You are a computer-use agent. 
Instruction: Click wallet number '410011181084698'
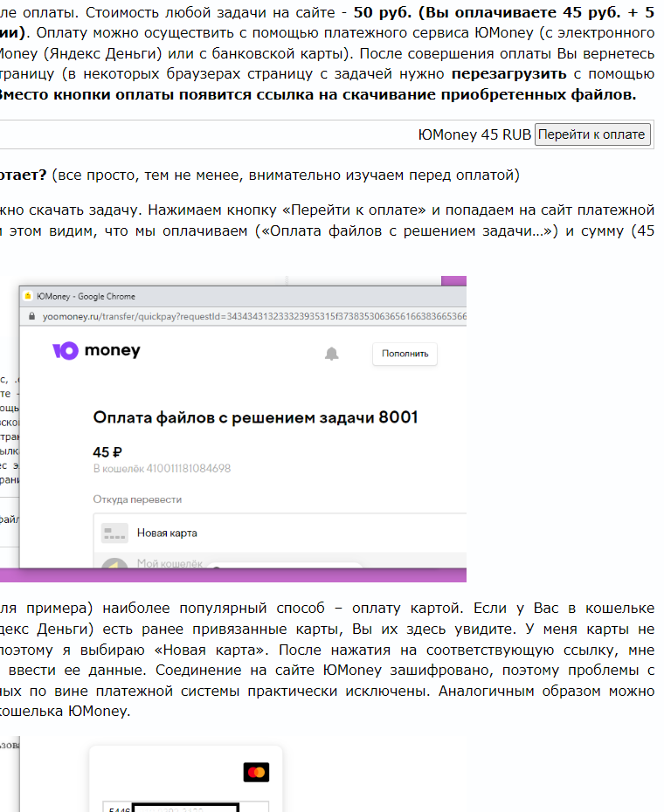[x=188, y=468]
